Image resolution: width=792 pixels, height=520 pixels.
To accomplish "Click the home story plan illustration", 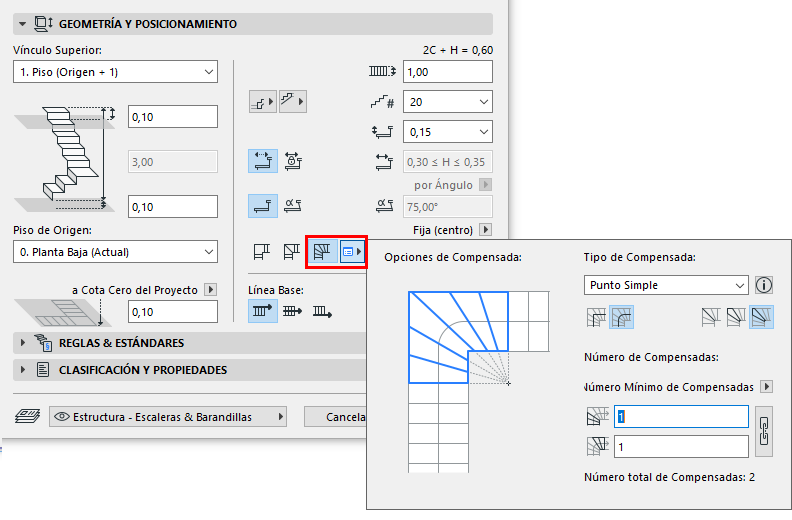I will pyautogui.click(x=61, y=313).
